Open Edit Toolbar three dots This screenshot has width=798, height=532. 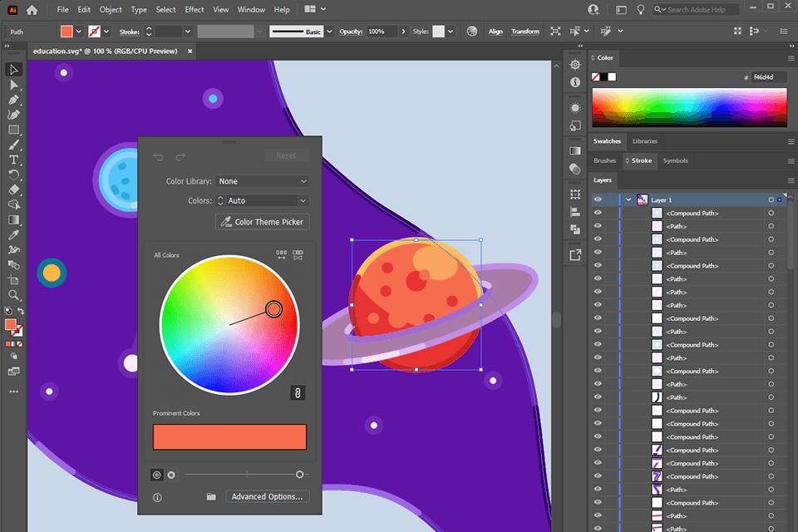[14, 392]
